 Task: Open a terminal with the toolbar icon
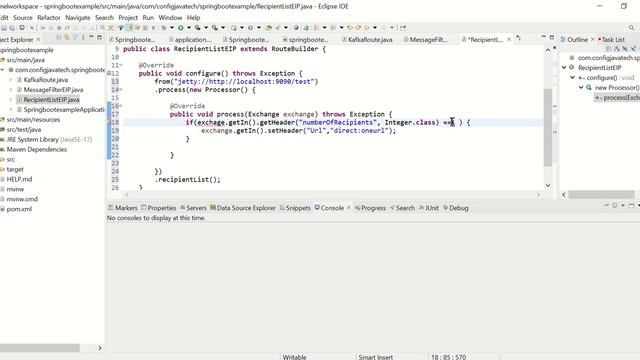click(22, 28)
